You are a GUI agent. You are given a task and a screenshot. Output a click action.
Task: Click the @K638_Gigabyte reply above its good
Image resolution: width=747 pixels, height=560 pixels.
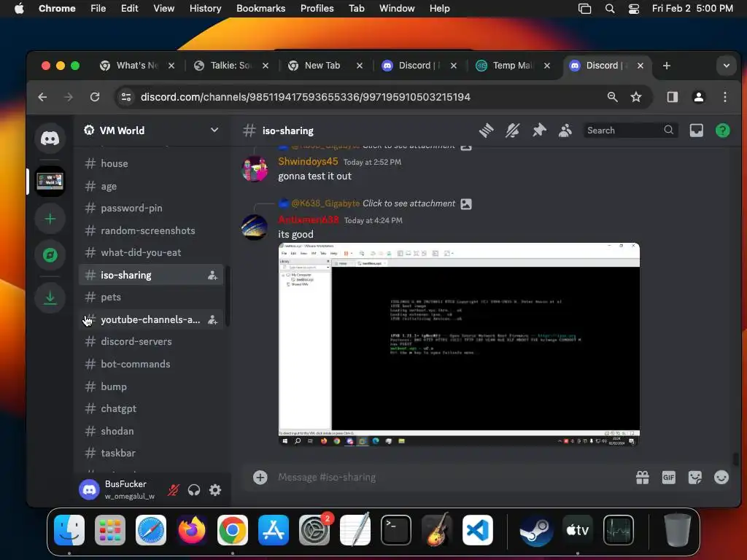tap(325, 203)
